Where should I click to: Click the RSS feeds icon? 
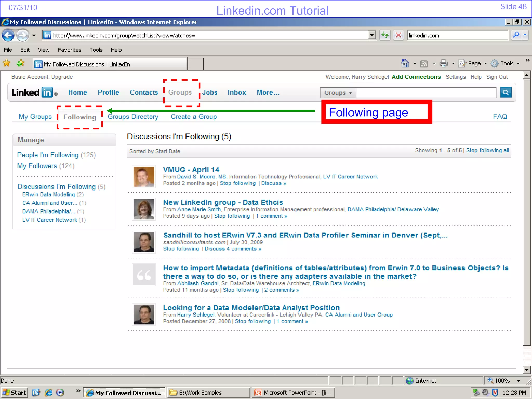(x=424, y=64)
